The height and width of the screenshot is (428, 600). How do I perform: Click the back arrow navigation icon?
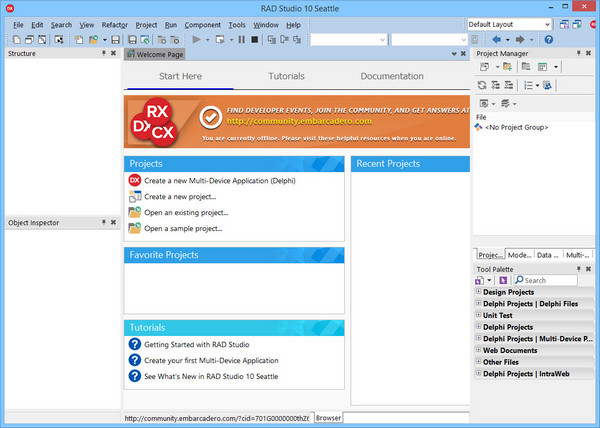(x=496, y=40)
